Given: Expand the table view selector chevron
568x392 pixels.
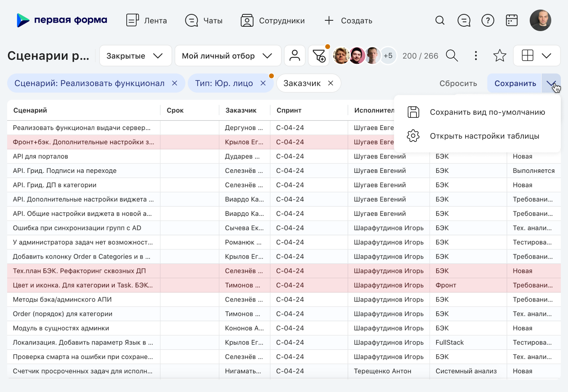Looking at the screenshot, I should 546,55.
